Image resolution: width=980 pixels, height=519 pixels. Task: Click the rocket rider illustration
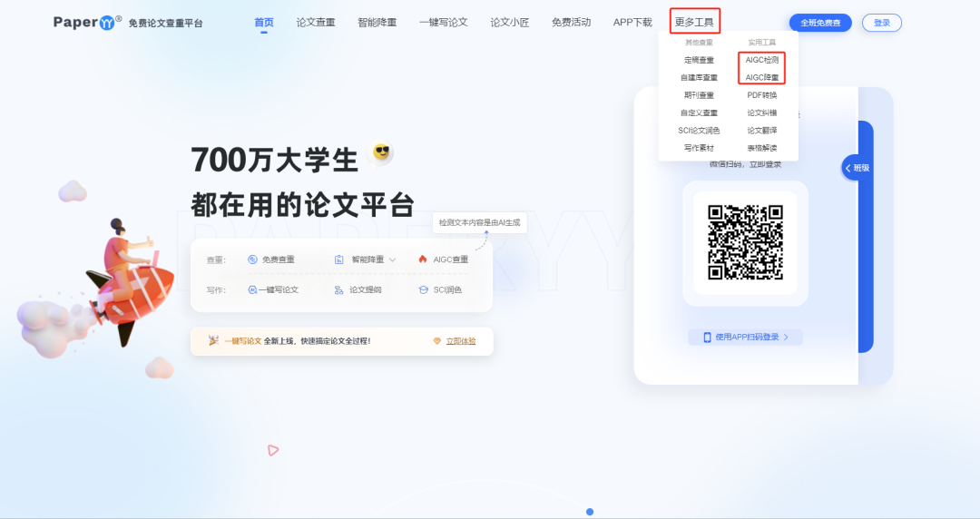128,282
